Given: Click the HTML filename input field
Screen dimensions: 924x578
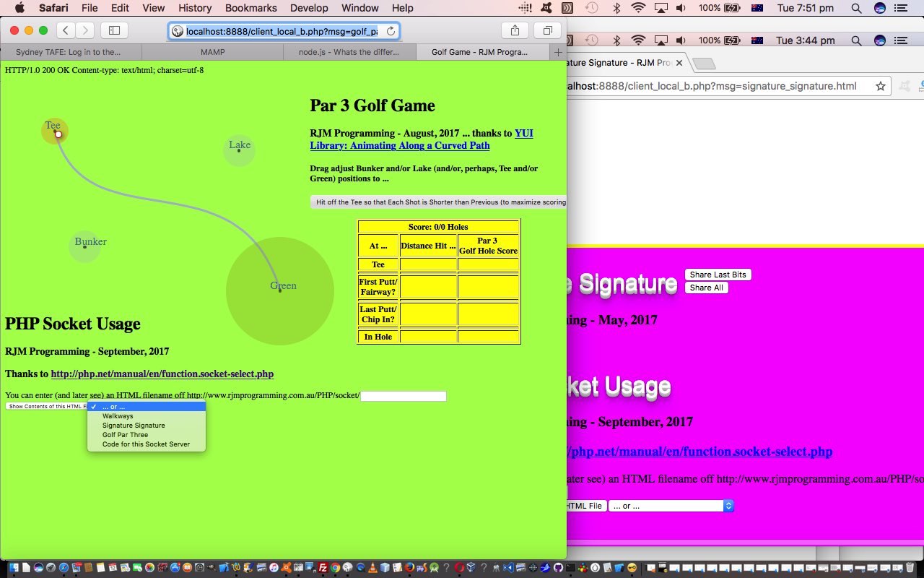Looking at the screenshot, I should coord(403,395).
